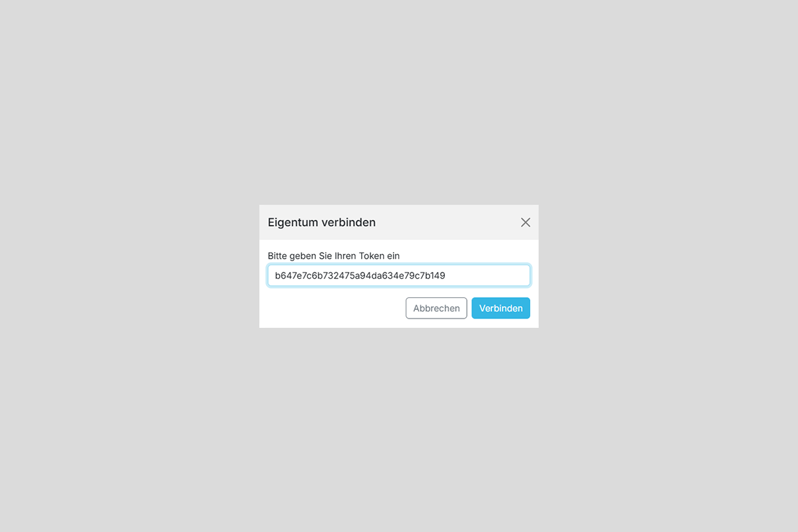Dismiss the modal using the cross icon

(x=525, y=222)
